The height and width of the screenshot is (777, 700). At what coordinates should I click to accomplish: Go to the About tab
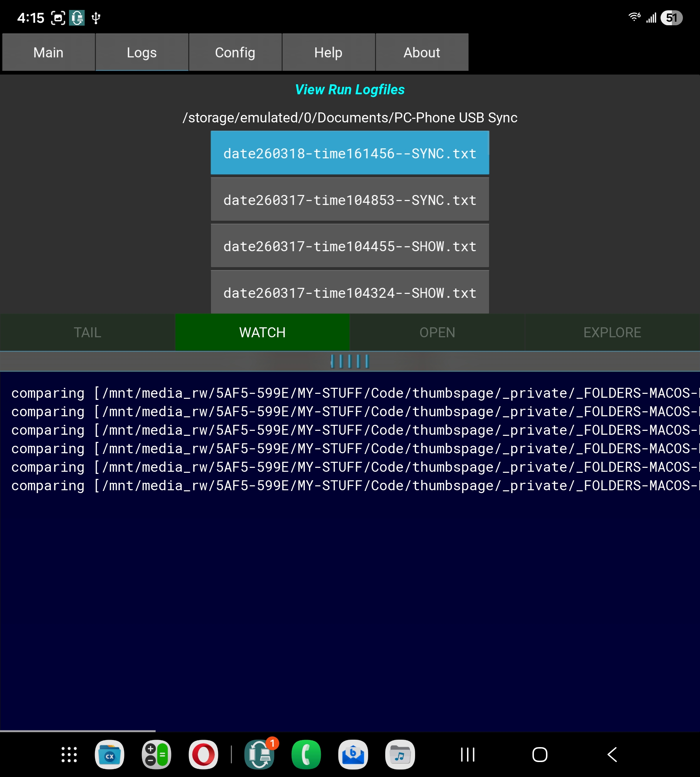coord(421,52)
